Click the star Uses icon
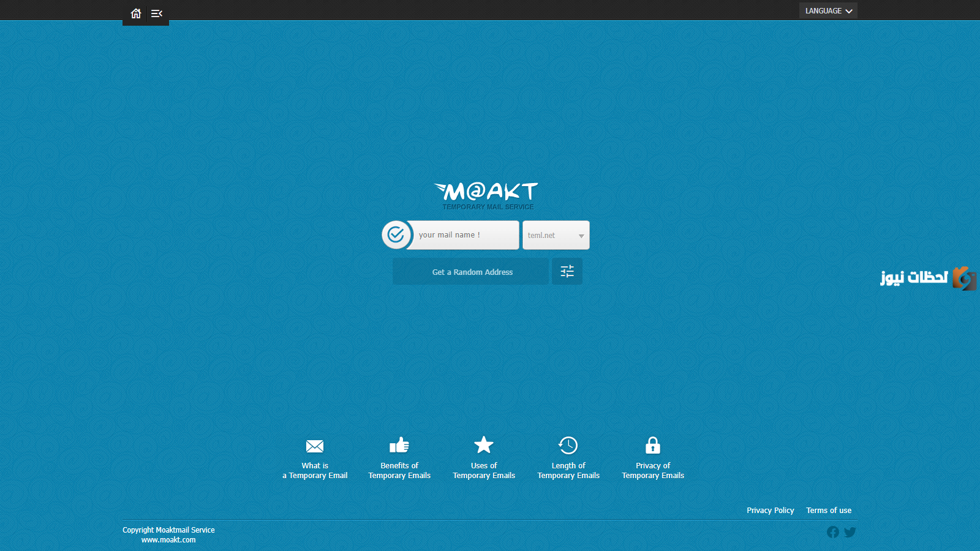This screenshot has height=551, width=980. point(484,445)
